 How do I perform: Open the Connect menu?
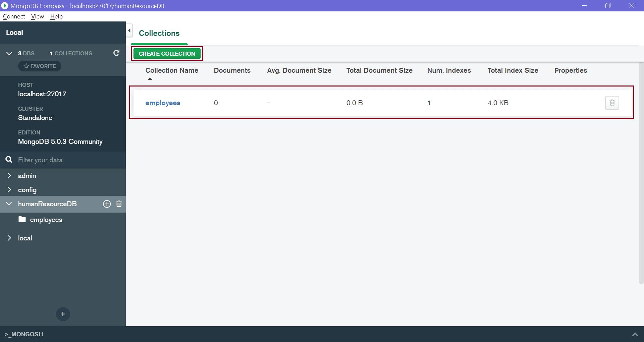tap(14, 16)
